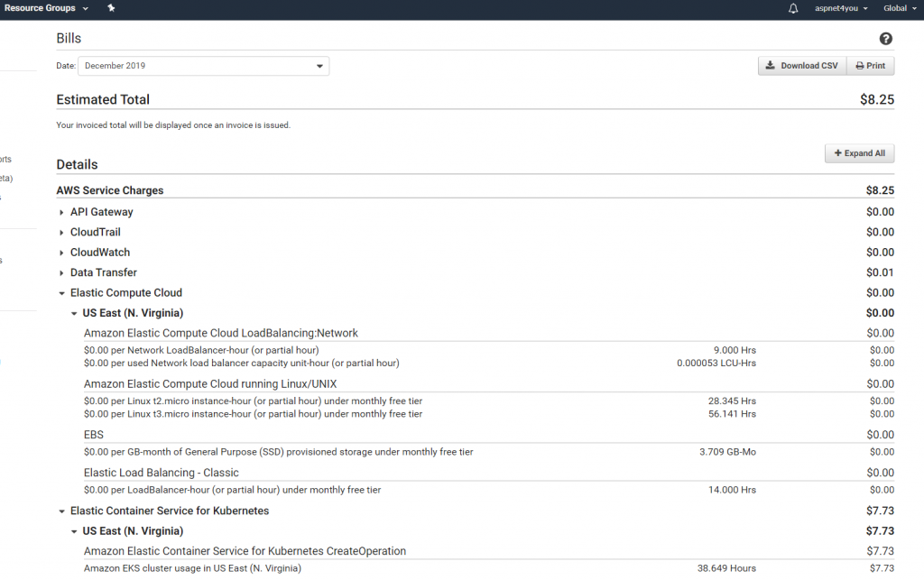Expand the API Gateway row
This screenshot has width=924, height=580.
click(x=61, y=212)
